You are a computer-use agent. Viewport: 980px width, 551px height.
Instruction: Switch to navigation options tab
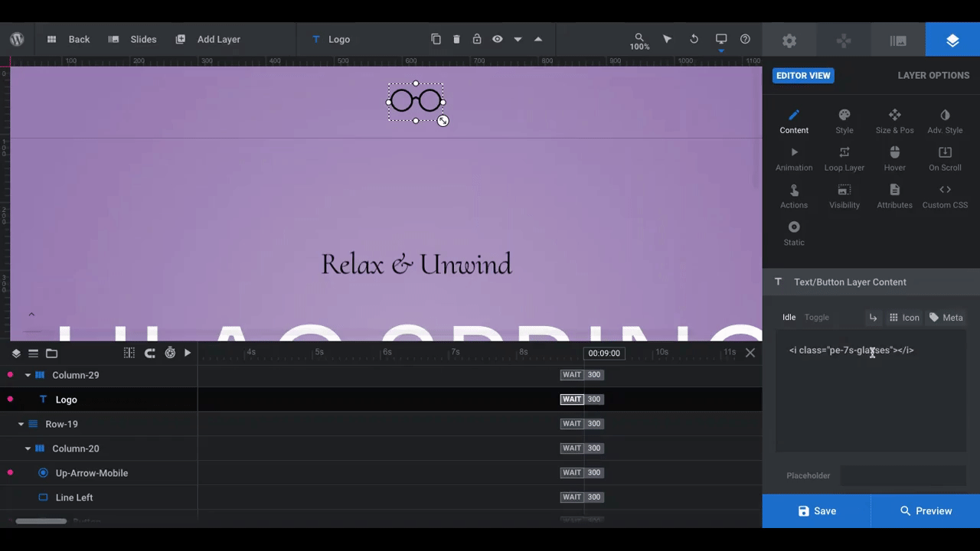844,41
